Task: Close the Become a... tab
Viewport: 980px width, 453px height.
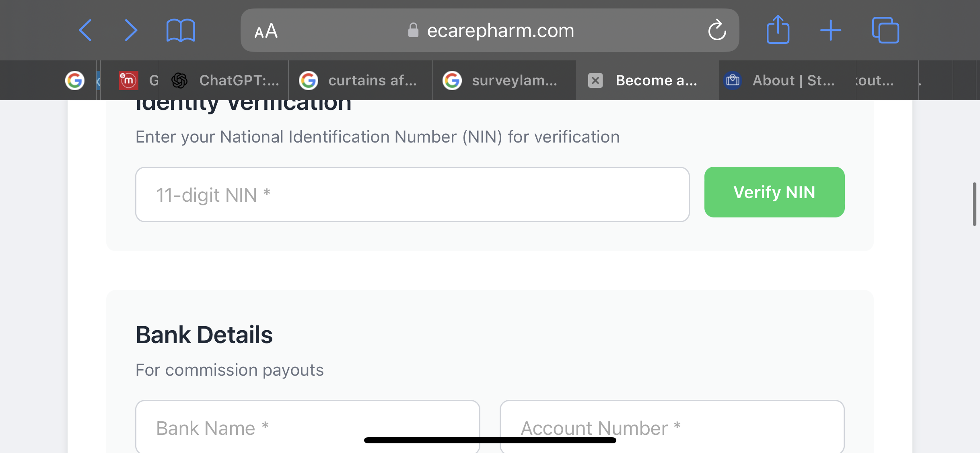Action: [x=595, y=81]
